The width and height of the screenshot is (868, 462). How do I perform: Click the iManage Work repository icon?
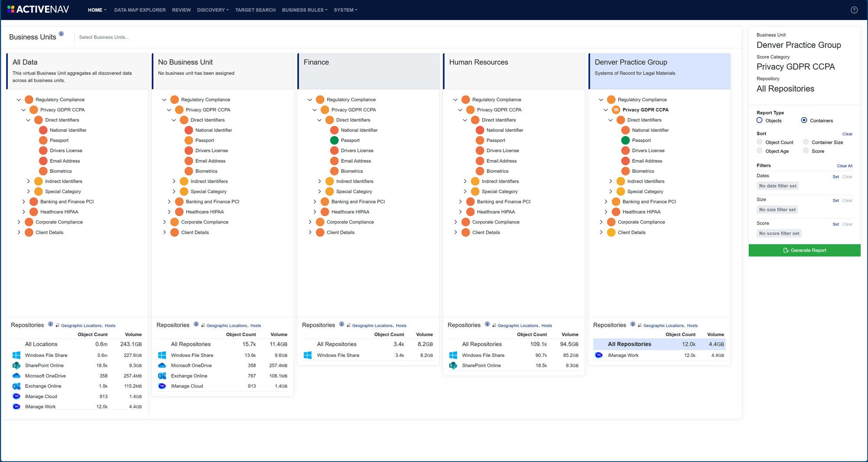coord(599,355)
